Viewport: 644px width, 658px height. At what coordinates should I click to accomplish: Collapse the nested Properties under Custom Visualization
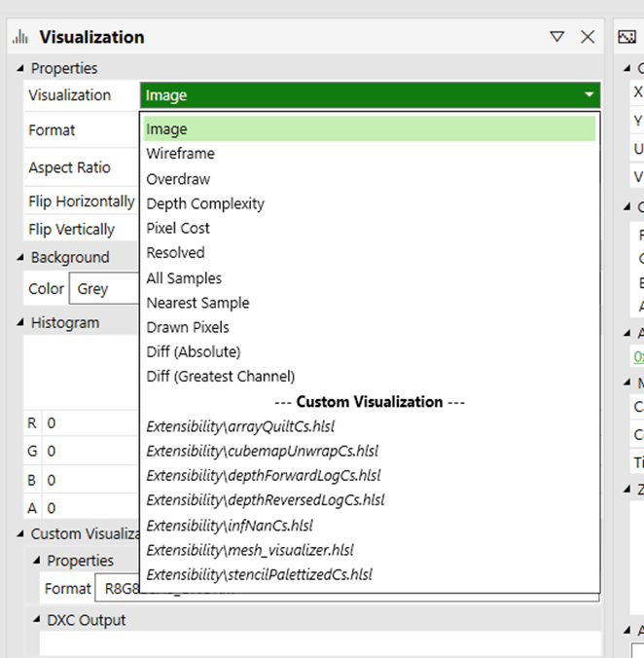coord(36,561)
